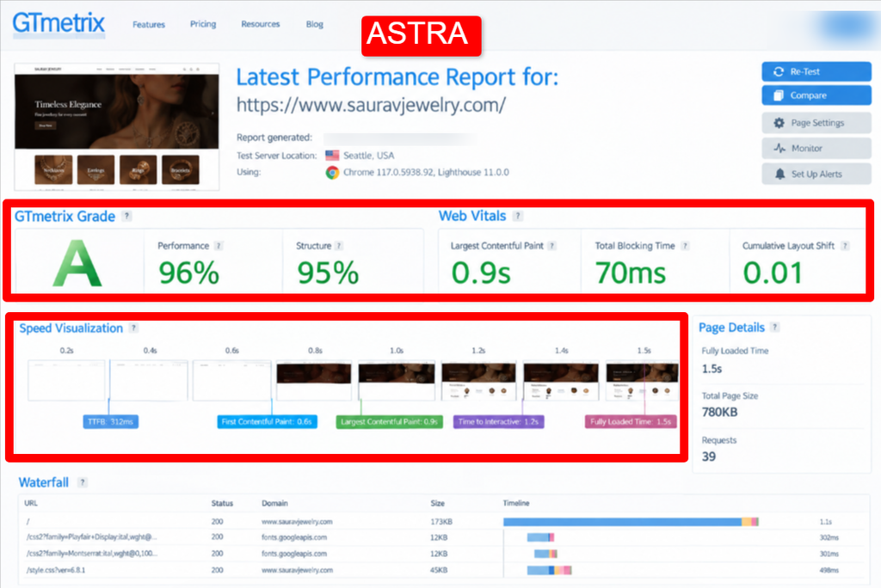
Task: Click help icon beside Largest Contentful Paint
Action: pyautogui.click(x=551, y=246)
